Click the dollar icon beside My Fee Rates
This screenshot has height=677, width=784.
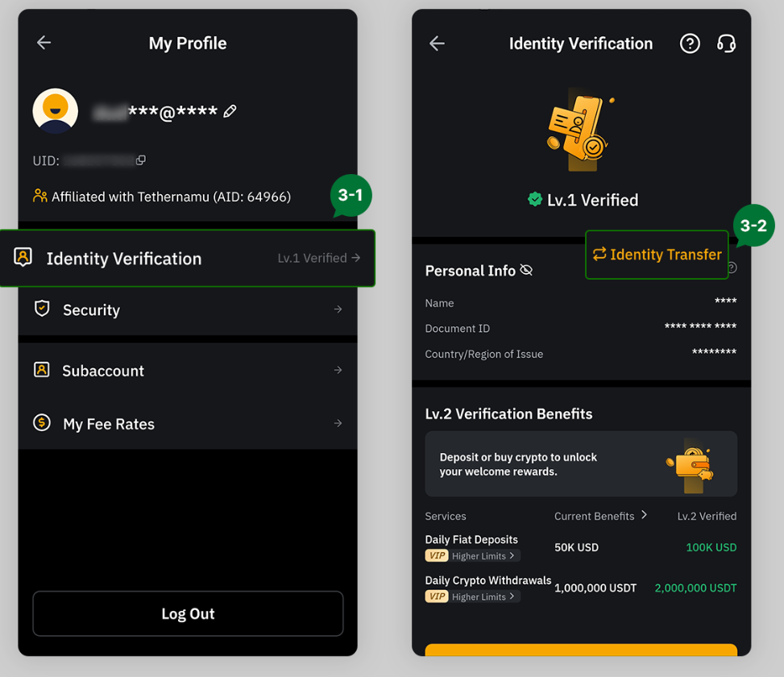point(42,423)
